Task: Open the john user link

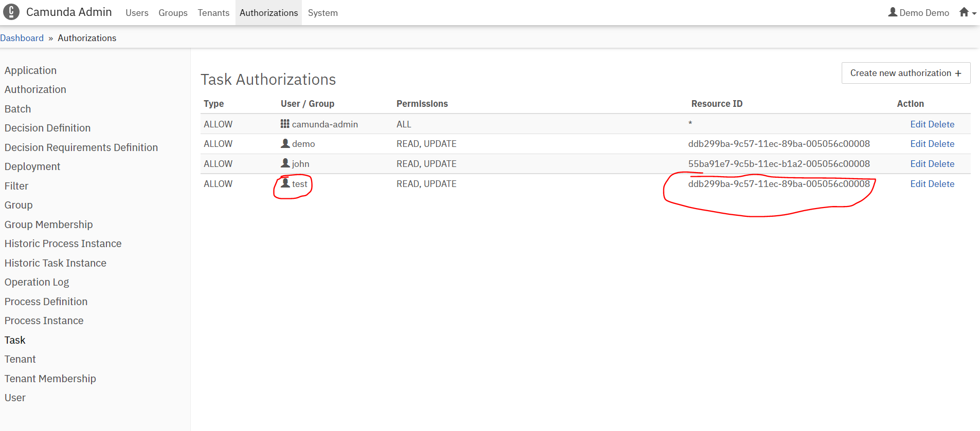Action: tap(301, 164)
